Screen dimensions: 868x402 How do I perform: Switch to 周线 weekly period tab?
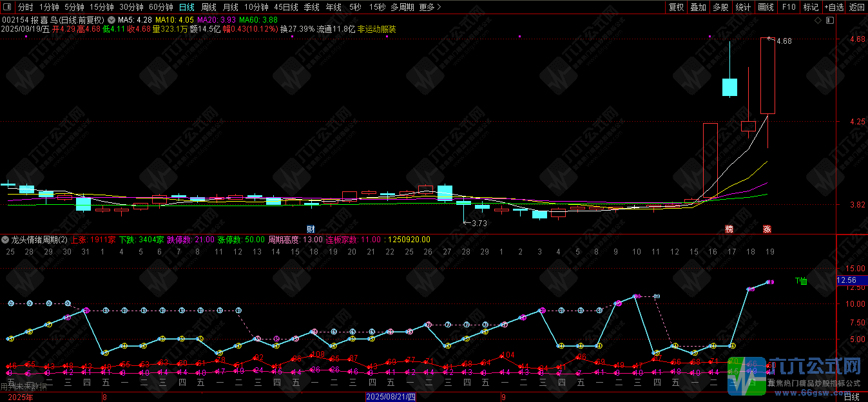(x=209, y=7)
